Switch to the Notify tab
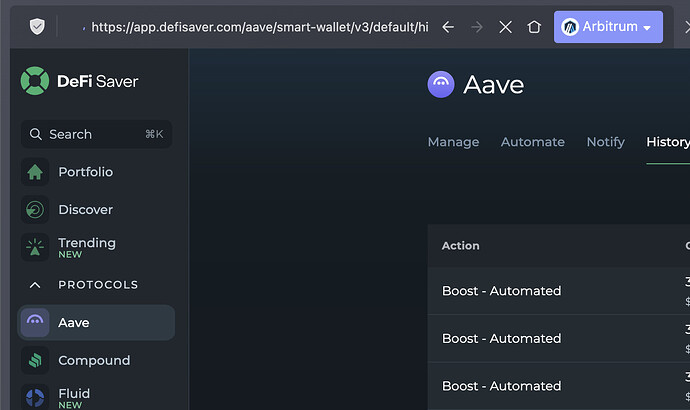Viewport: 690px width, 410px height. coord(606,142)
